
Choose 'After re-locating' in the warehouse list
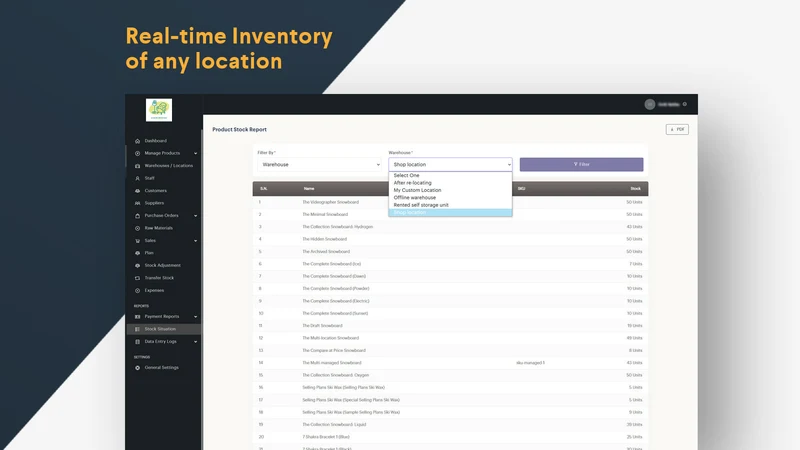451,183
